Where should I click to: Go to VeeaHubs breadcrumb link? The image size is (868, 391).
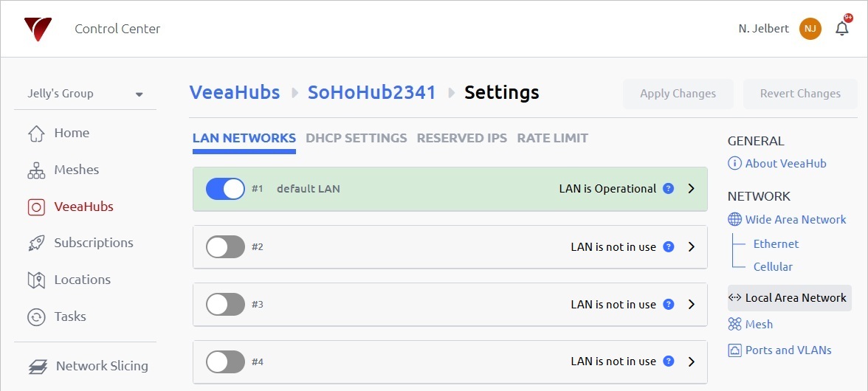tap(235, 92)
